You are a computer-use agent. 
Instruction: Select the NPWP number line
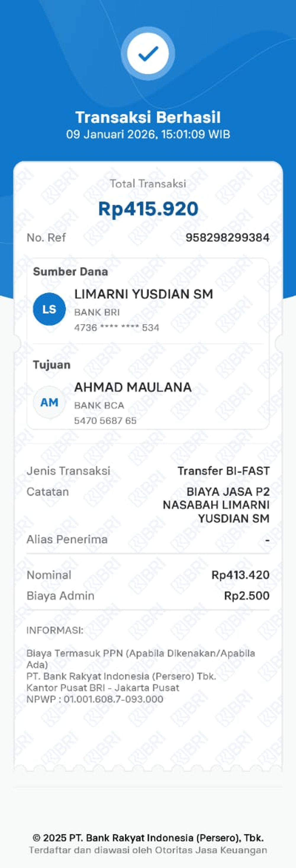[95, 699]
